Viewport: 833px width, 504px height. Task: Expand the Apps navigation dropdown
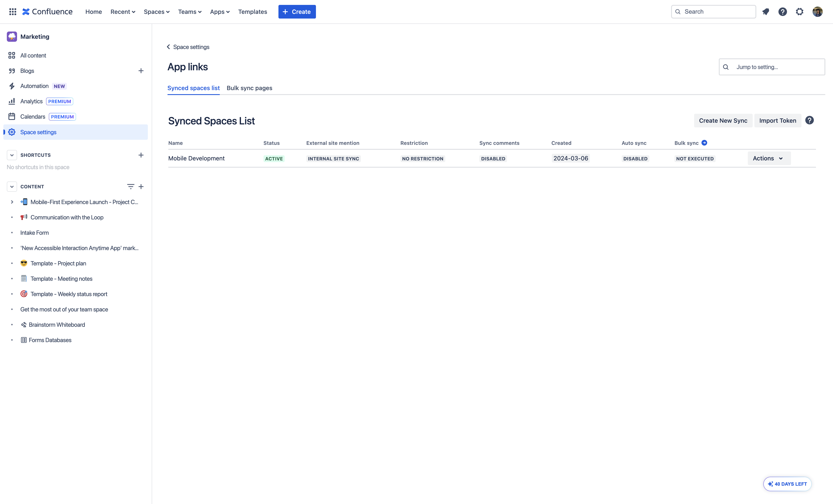pyautogui.click(x=220, y=11)
